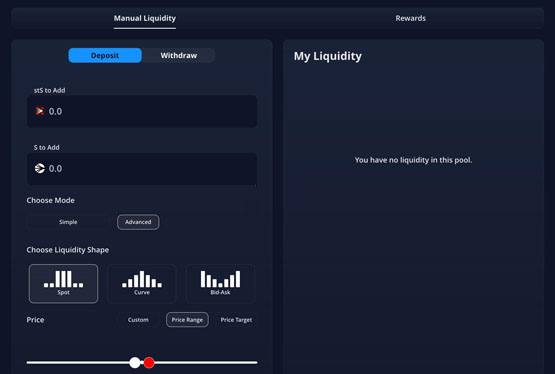Open the Manual Liquidity tab

144,18
